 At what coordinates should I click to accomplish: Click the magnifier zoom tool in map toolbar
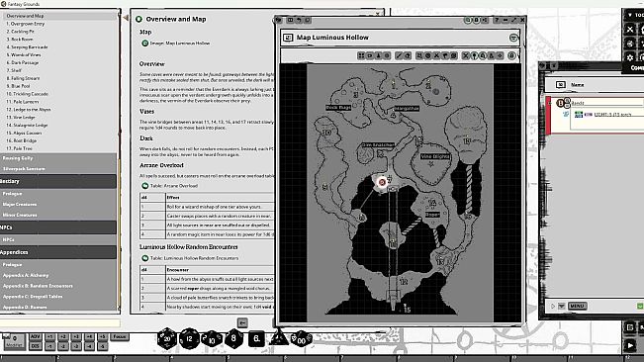coord(483,55)
